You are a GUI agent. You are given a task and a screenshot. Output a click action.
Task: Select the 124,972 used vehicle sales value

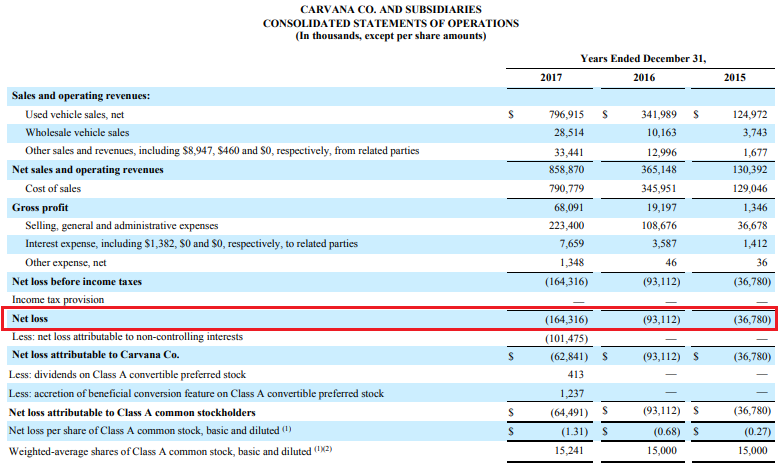point(750,115)
